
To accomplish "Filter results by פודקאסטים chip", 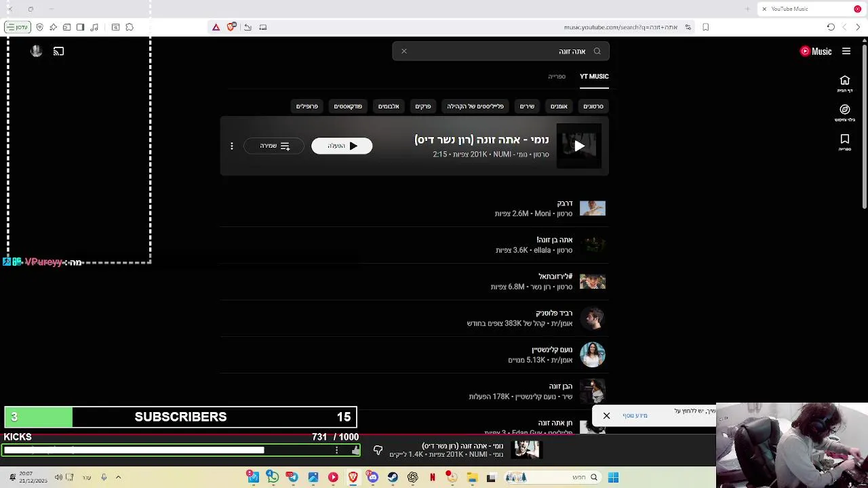I will pos(348,106).
